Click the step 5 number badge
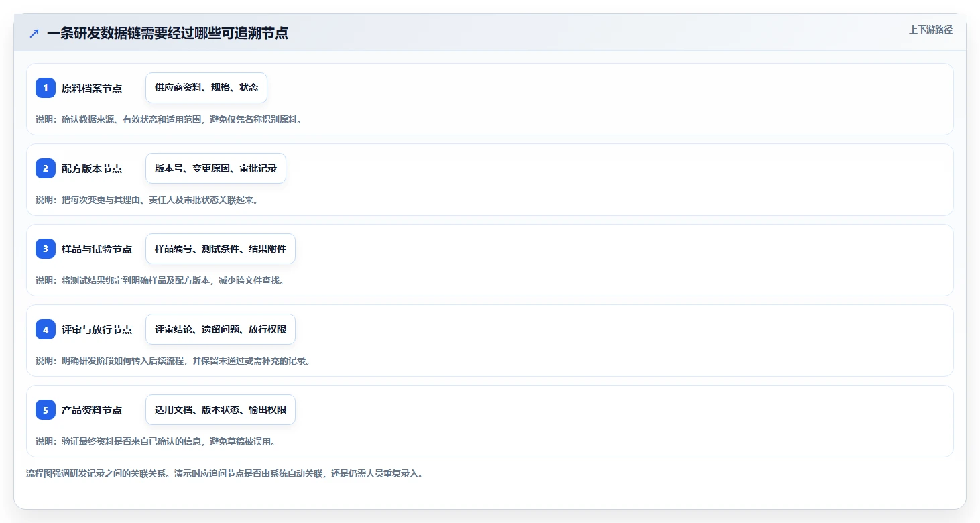Viewport: 980px width, 523px height. click(46, 410)
